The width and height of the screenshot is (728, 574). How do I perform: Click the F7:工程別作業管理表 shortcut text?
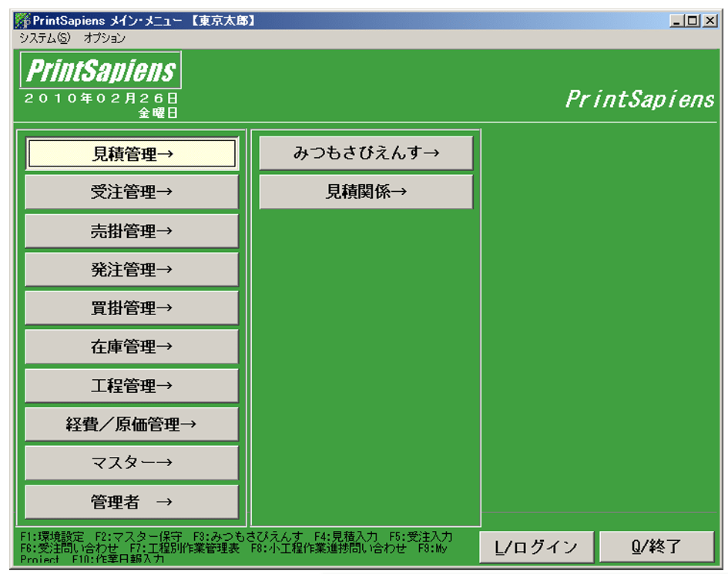(x=185, y=549)
